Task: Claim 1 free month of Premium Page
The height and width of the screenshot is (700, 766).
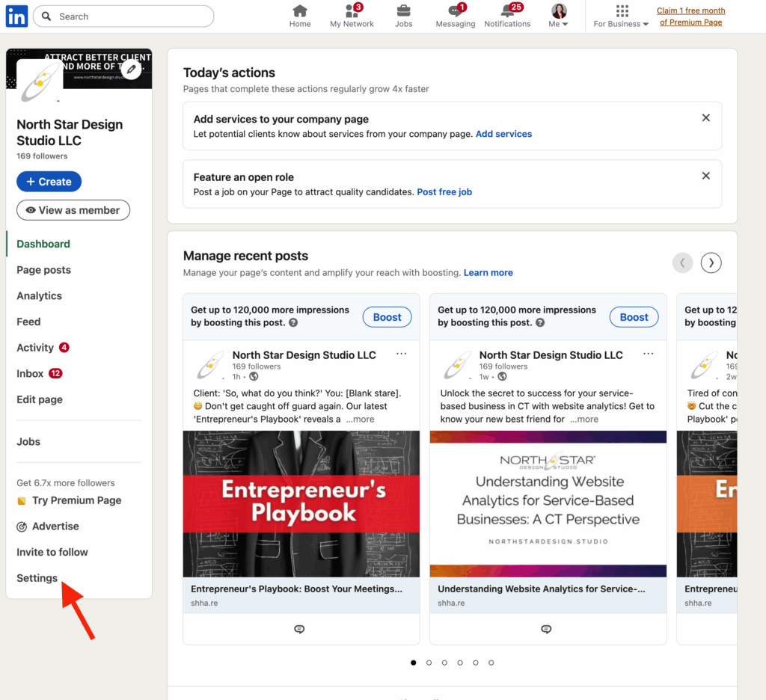Action: (690, 16)
